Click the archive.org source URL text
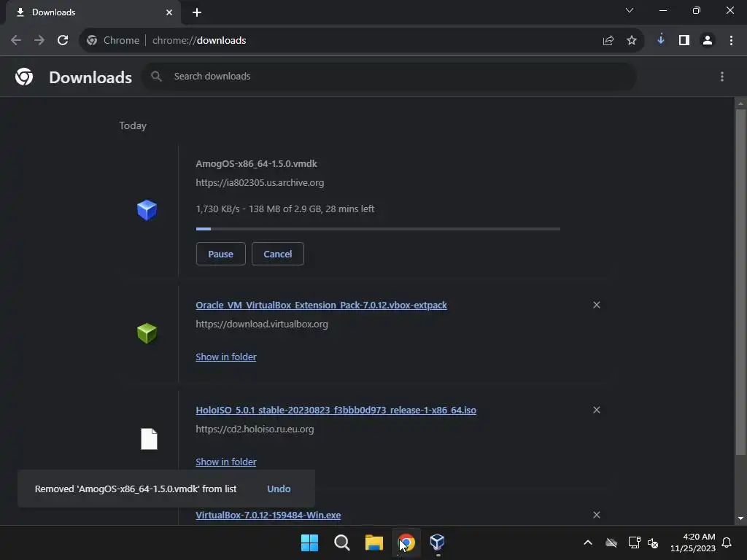 click(x=260, y=182)
